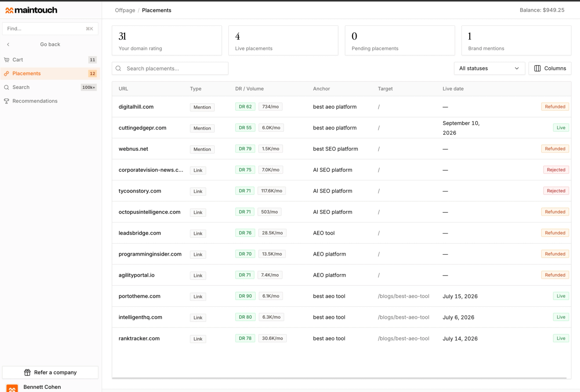Click the Recommendations trophy icon

tap(6, 101)
